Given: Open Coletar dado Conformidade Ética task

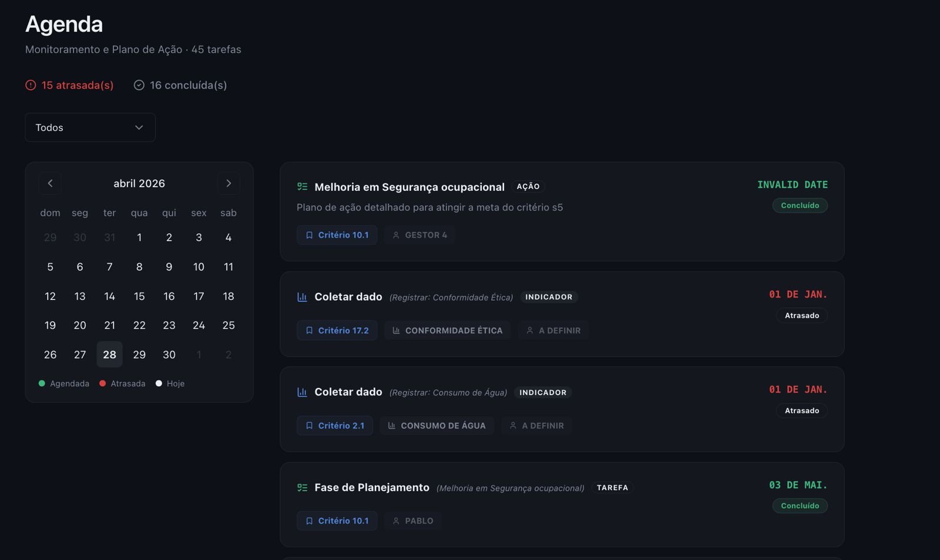Looking at the screenshot, I should point(348,297).
